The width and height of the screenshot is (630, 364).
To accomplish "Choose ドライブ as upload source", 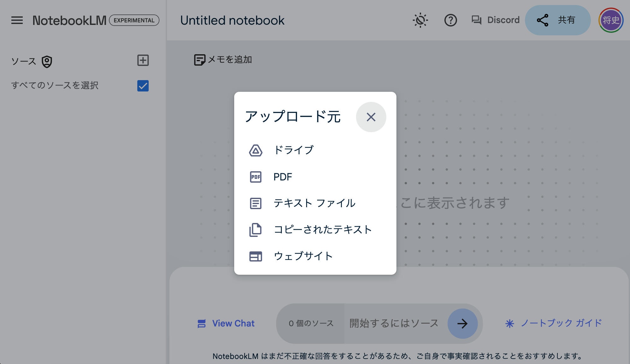I will [x=315, y=150].
